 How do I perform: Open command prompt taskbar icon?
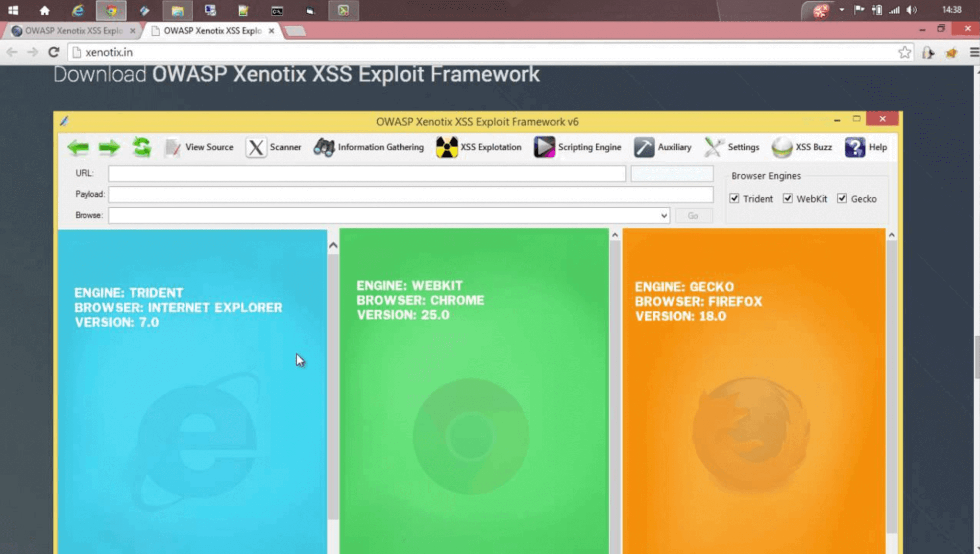tap(277, 10)
